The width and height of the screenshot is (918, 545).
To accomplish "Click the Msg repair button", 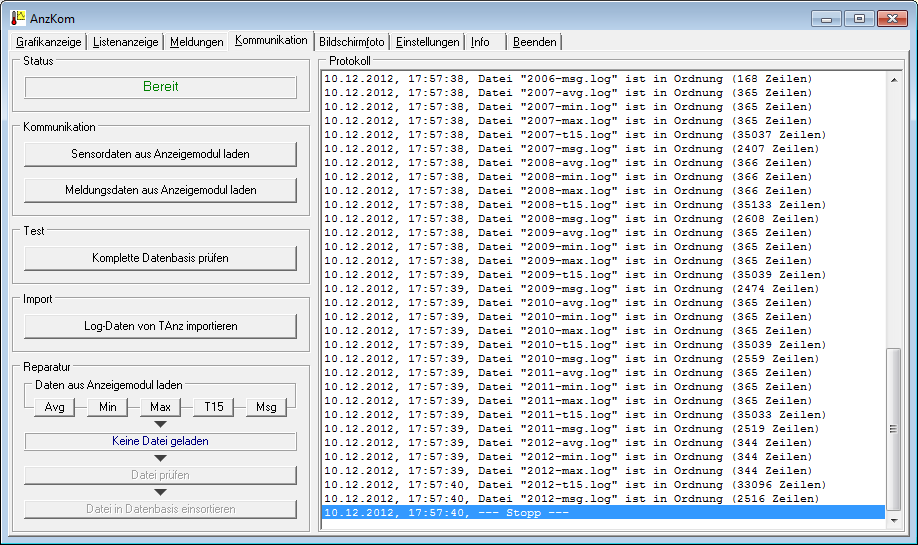I will [x=267, y=407].
